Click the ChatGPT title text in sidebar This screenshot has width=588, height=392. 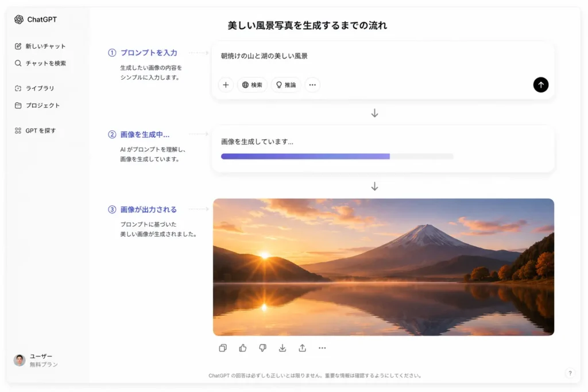(x=42, y=20)
